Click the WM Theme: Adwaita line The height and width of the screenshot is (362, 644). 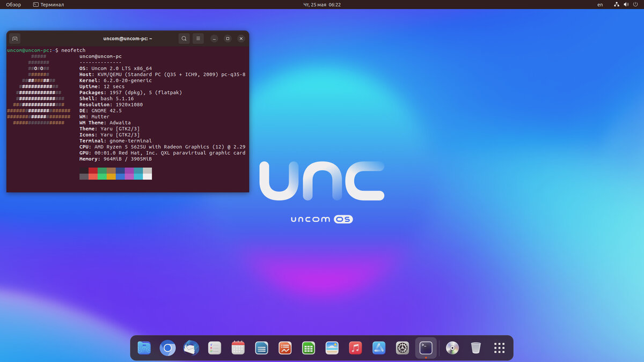[105, 123]
